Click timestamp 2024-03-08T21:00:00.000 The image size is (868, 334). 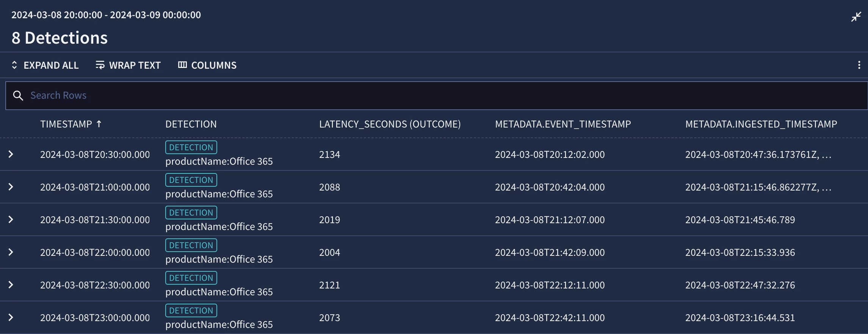(95, 187)
